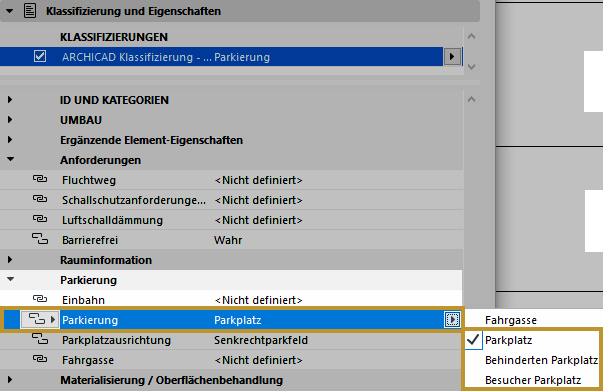Click the Barrierefrei value Wahr
Screen dimensions: 603x391
228,240
